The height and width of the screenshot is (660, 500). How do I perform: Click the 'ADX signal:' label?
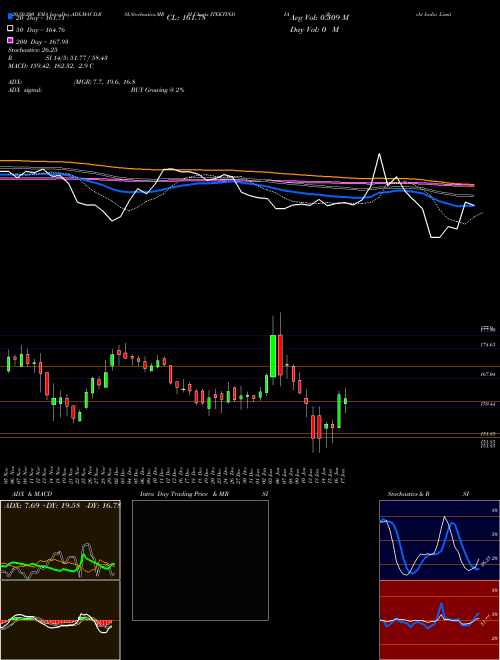(25, 90)
